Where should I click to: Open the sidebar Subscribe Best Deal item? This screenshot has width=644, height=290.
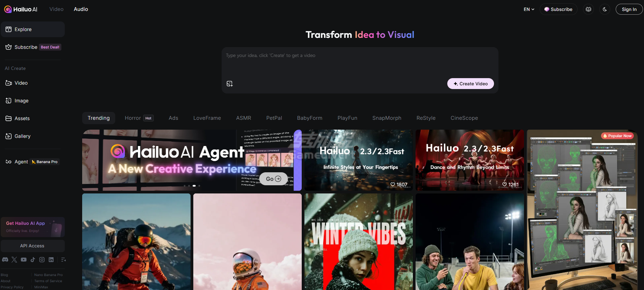pos(33,47)
